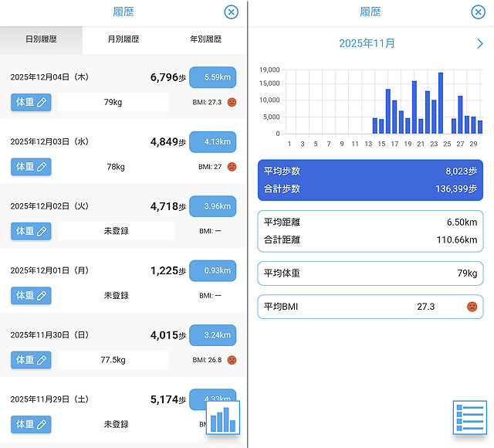Go to next month with the right chevron

coord(480,44)
